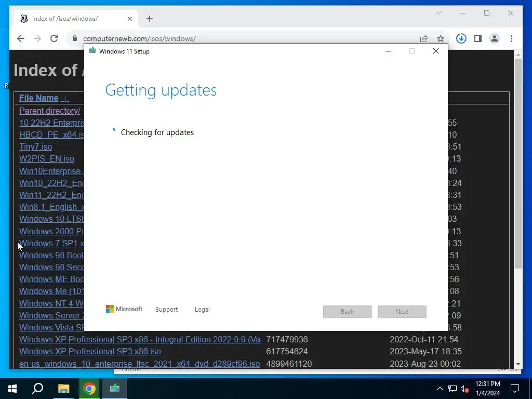The width and height of the screenshot is (532, 399).
Task: Select the Windows 11 Setup taskbar button
Action: point(115,389)
